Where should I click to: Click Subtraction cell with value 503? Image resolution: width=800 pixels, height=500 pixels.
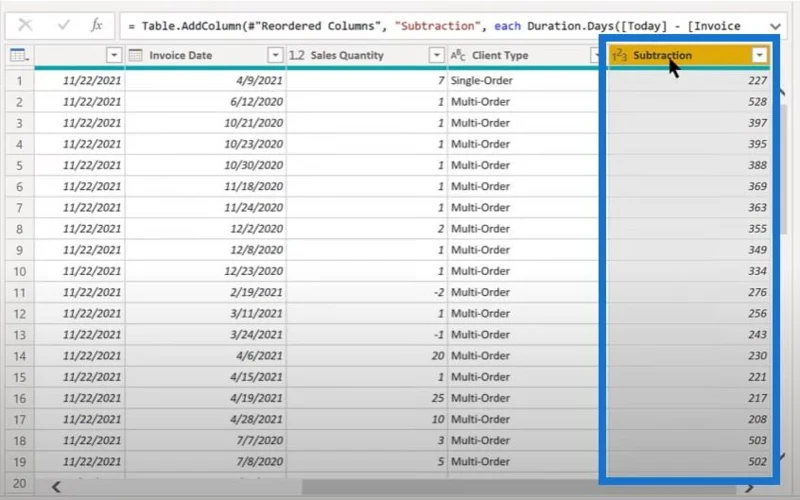coord(689,440)
